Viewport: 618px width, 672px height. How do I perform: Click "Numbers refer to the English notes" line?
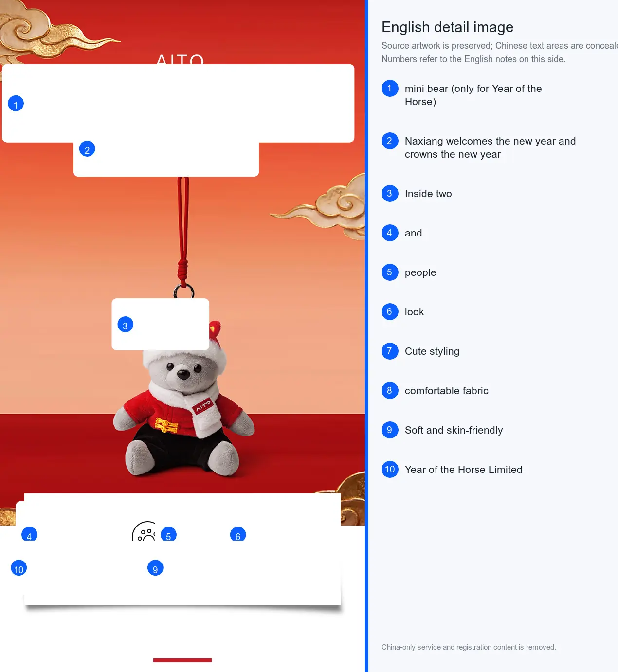tap(473, 59)
